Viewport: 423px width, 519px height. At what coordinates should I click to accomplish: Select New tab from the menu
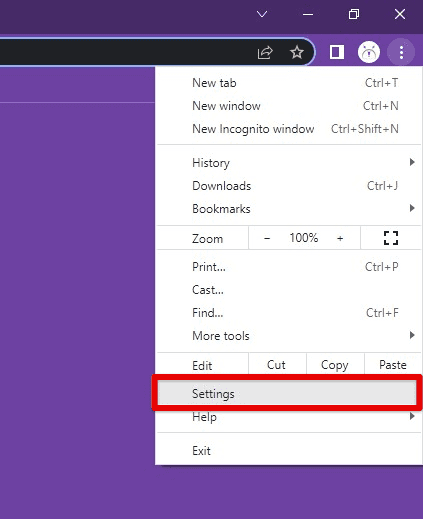(289, 83)
